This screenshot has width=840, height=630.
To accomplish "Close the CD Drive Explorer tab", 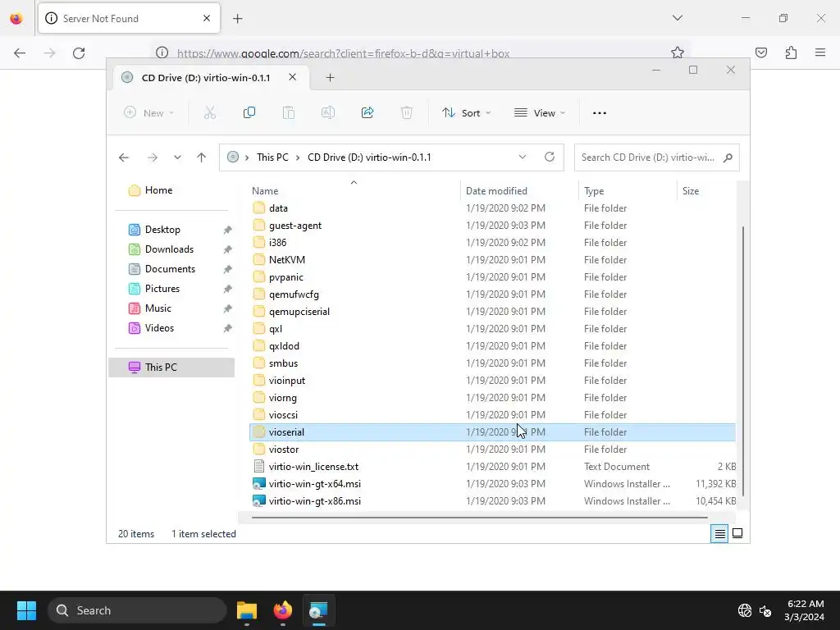I will [293, 77].
